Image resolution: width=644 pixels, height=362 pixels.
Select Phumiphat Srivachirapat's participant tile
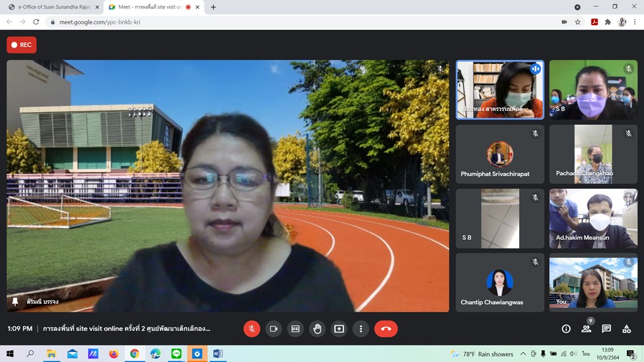500,154
